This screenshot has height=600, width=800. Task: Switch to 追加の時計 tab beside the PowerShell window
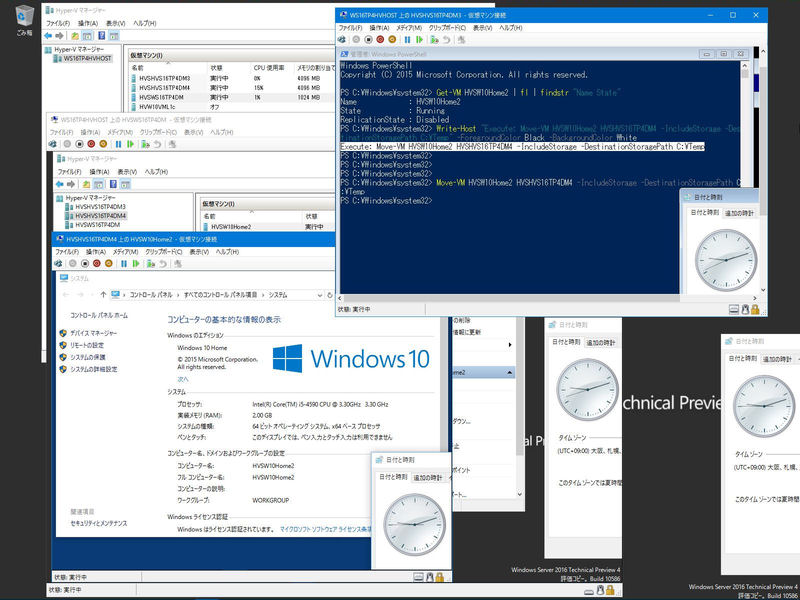739,213
